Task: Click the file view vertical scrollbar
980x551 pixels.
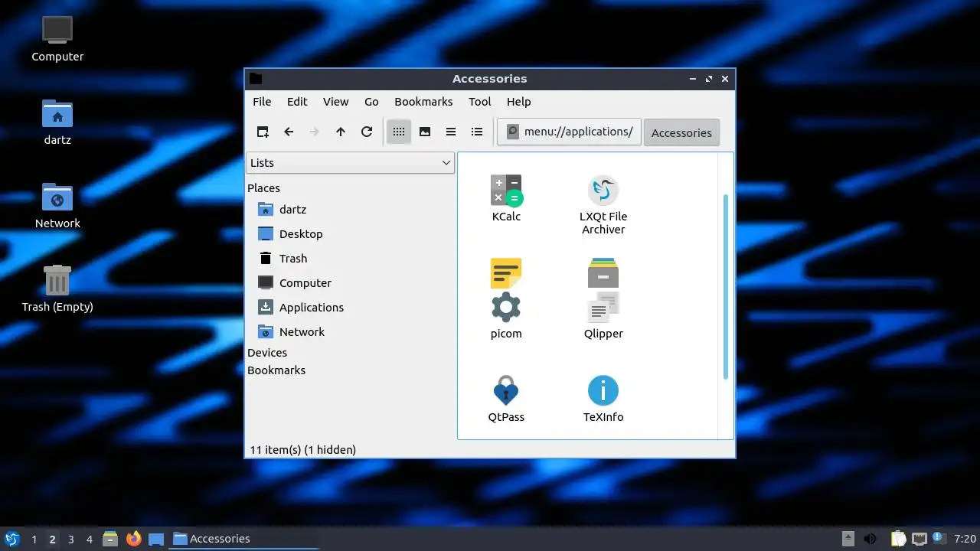Action: [726, 286]
